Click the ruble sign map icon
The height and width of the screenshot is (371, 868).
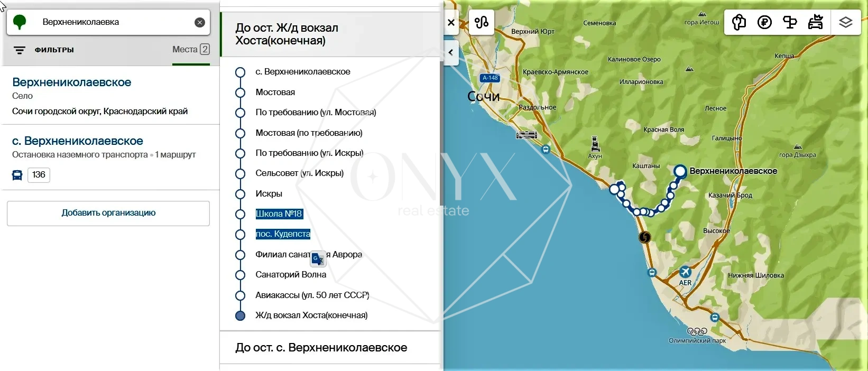tap(764, 23)
